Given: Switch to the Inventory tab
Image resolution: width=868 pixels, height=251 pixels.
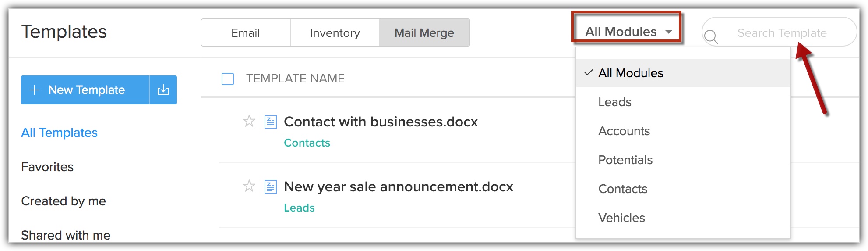Looking at the screenshot, I should [x=335, y=33].
